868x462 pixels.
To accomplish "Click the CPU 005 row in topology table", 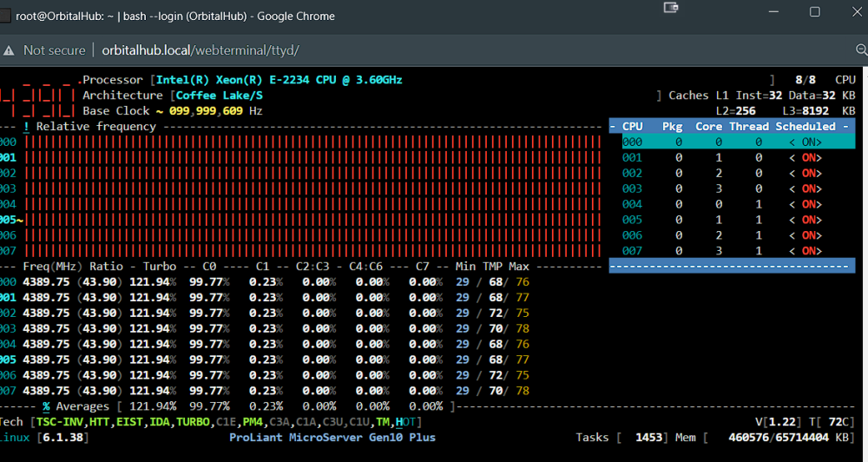I will pos(739,220).
